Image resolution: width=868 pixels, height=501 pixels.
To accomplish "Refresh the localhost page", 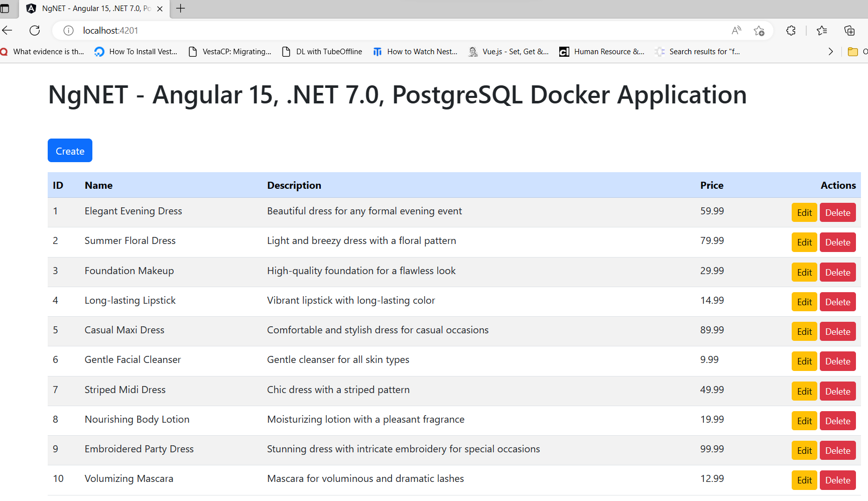I will (35, 31).
